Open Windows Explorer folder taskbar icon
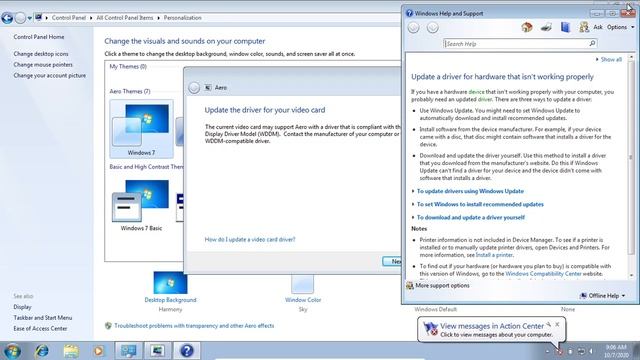 coord(71,351)
